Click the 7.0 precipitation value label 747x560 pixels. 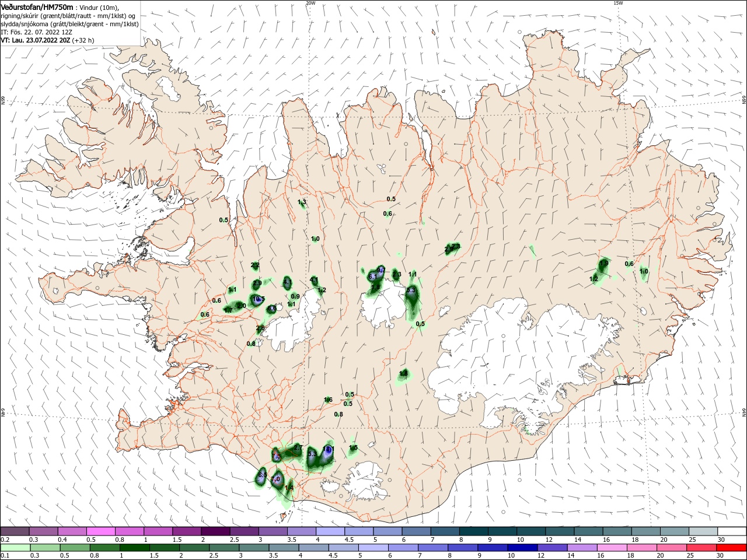click(276, 479)
